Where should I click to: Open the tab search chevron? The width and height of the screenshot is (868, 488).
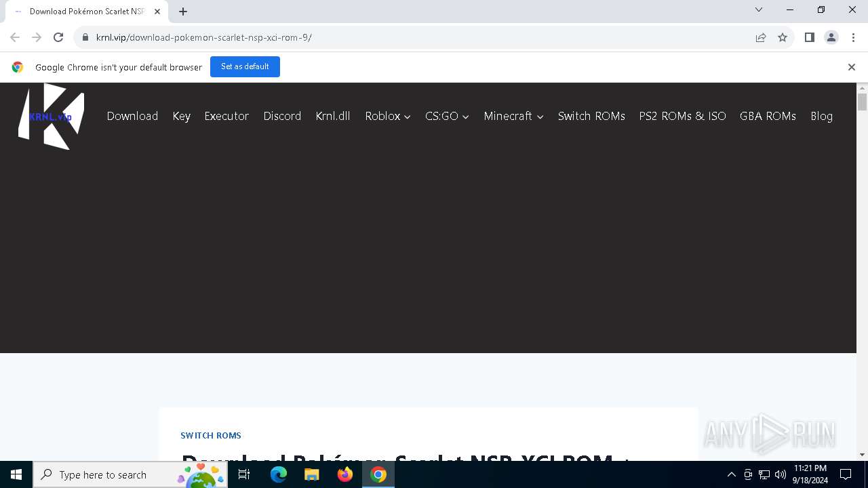(x=759, y=9)
